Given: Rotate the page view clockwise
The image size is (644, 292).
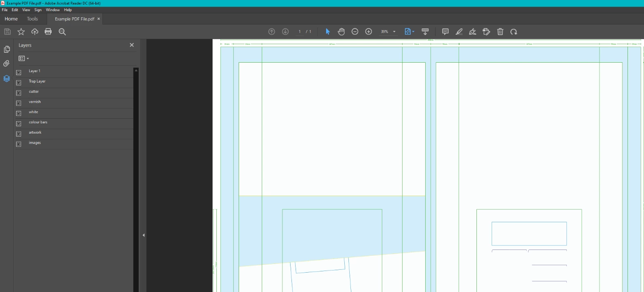Looking at the screenshot, I should click(x=514, y=32).
